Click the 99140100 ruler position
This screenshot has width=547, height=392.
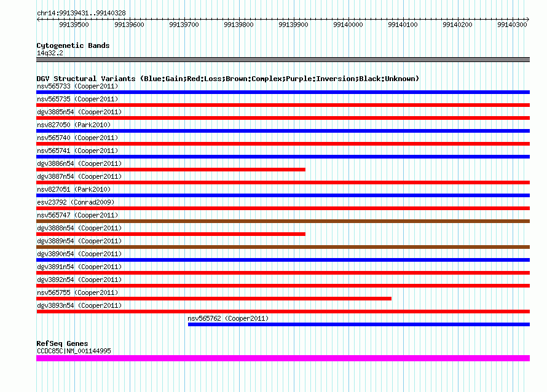(x=403, y=25)
